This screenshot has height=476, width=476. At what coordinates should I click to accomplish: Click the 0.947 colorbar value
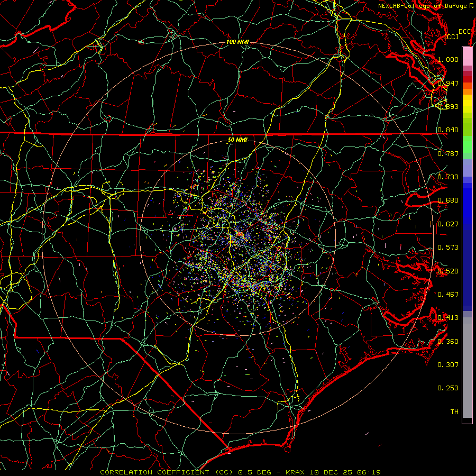[448, 83]
